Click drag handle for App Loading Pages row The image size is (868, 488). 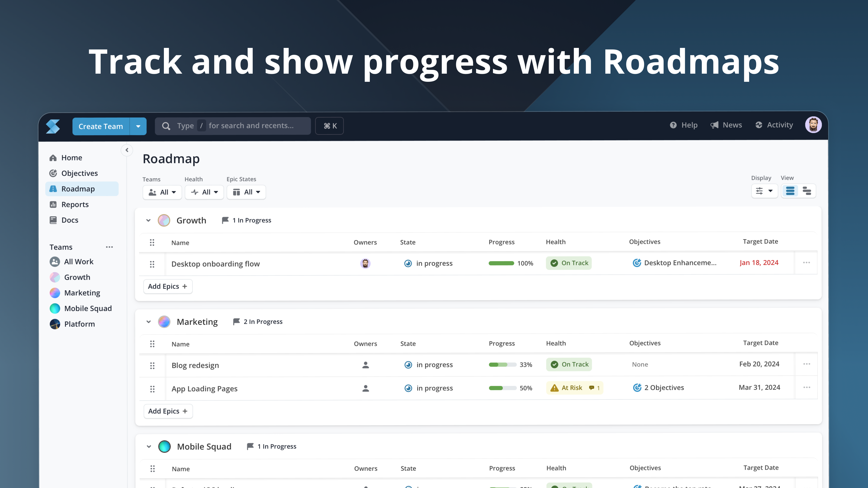point(152,389)
